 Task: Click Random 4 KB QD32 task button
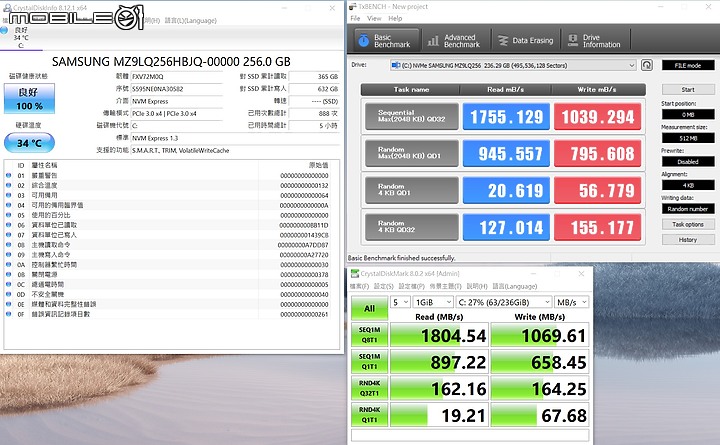tap(412, 227)
